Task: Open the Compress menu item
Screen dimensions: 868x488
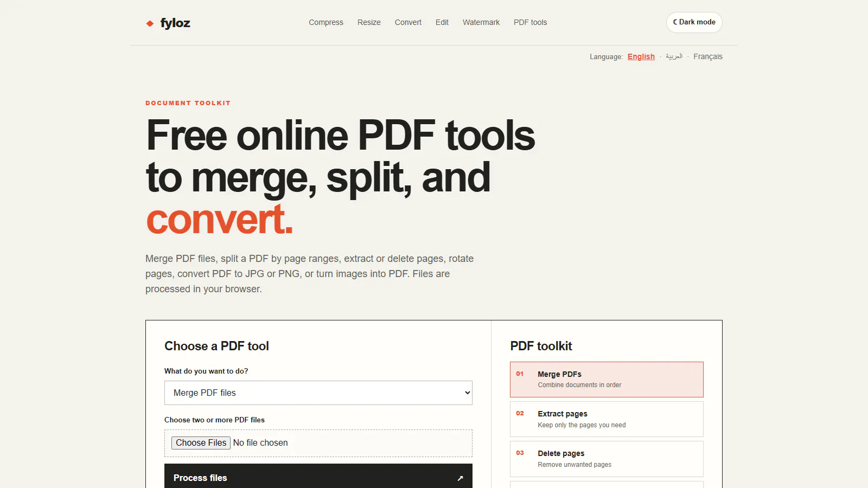Action: [x=326, y=22]
